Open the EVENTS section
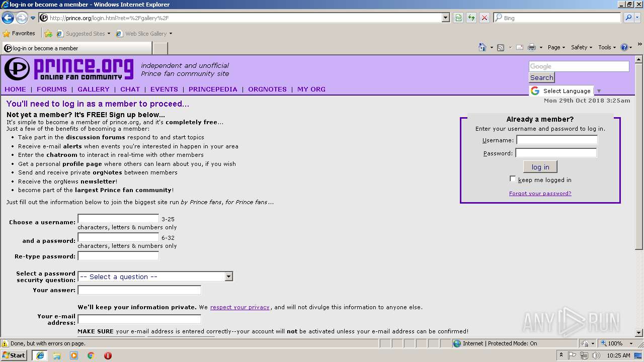644x362 pixels. tap(164, 89)
